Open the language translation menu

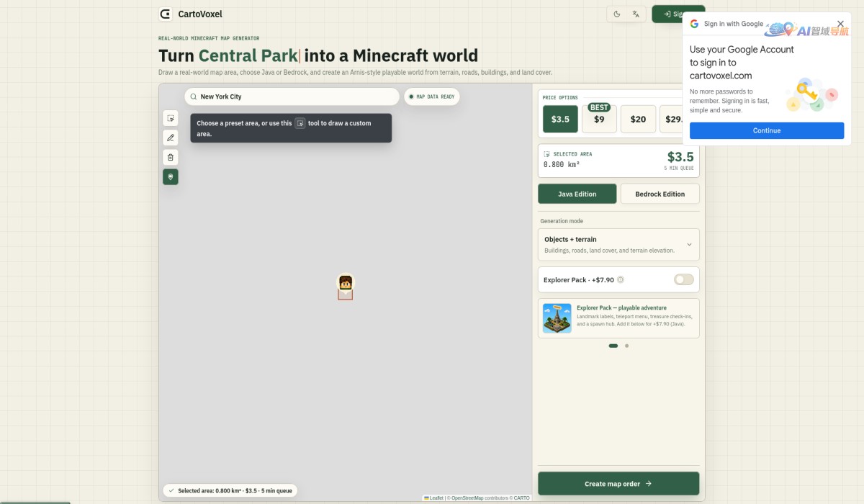(x=636, y=14)
